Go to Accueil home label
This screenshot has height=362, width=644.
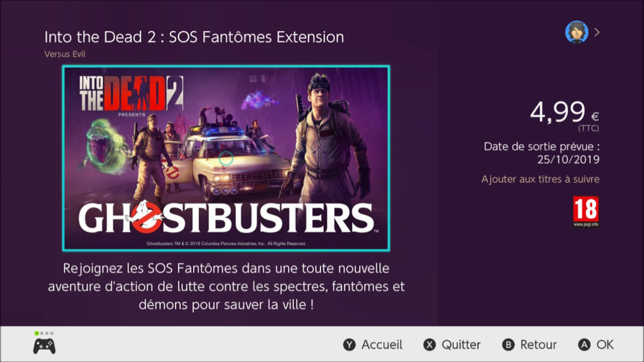pos(382,344)
